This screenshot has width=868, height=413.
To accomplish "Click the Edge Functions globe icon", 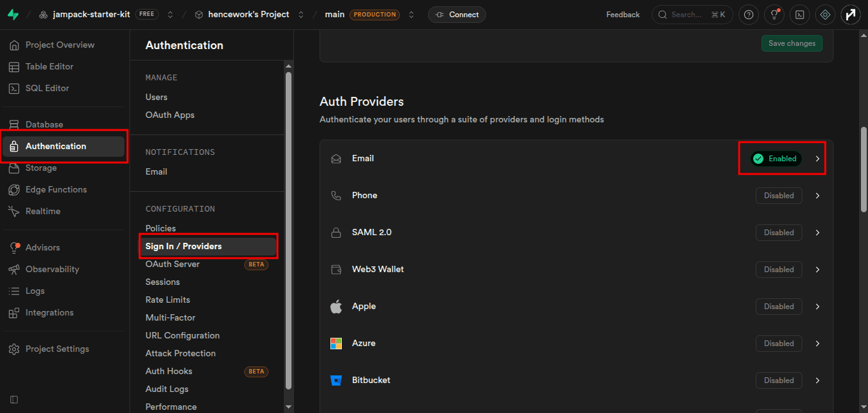I will coord(14,190).
